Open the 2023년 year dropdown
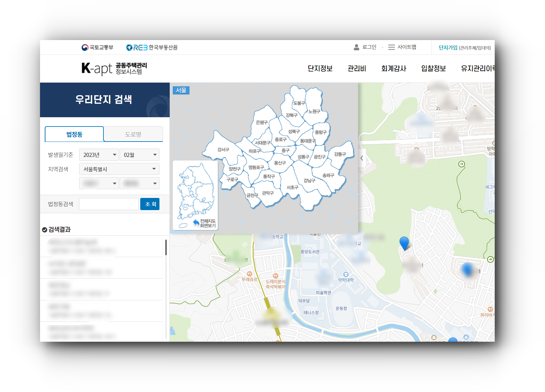The width and height of the screenshot is (545, 392). coord(99,155)
